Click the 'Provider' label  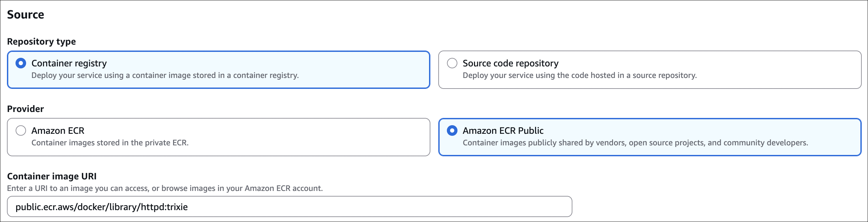coord(26,109)
